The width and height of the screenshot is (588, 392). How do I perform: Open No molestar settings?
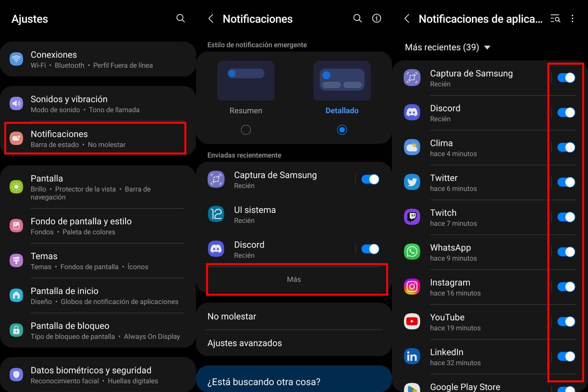click(x=232, y=316)
